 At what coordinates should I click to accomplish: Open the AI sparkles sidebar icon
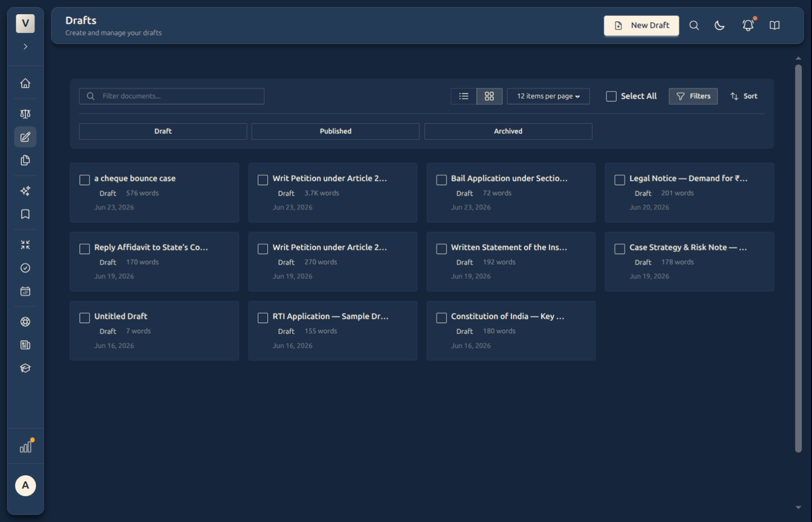25,191
